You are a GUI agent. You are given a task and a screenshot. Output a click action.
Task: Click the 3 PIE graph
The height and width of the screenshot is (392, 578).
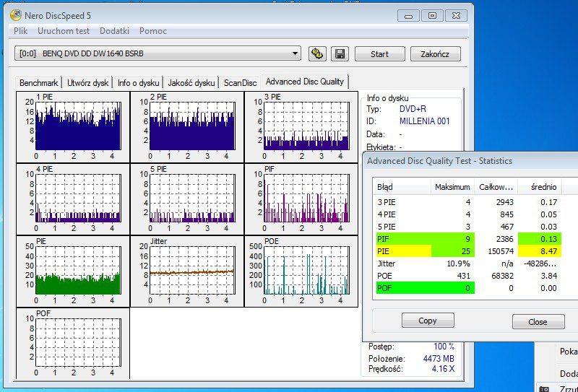tap(301, 127)
